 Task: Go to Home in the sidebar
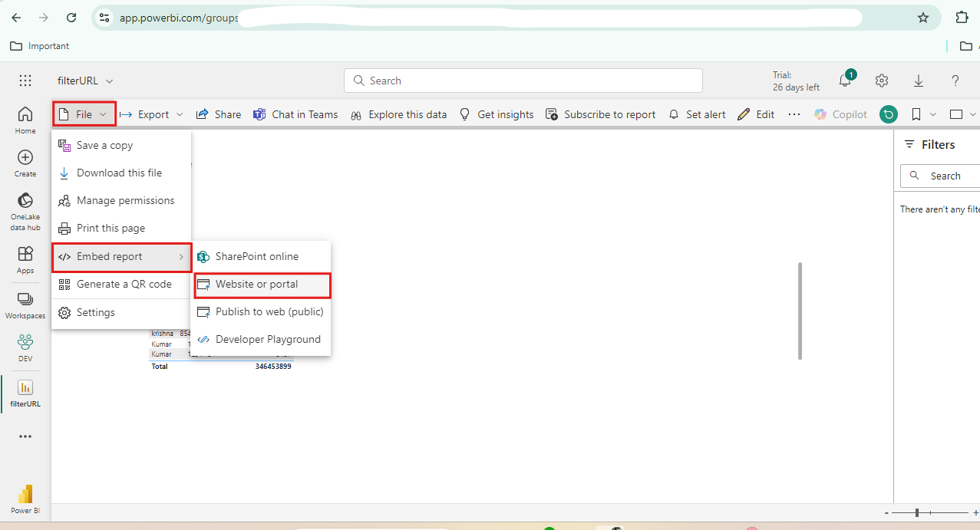25,120
